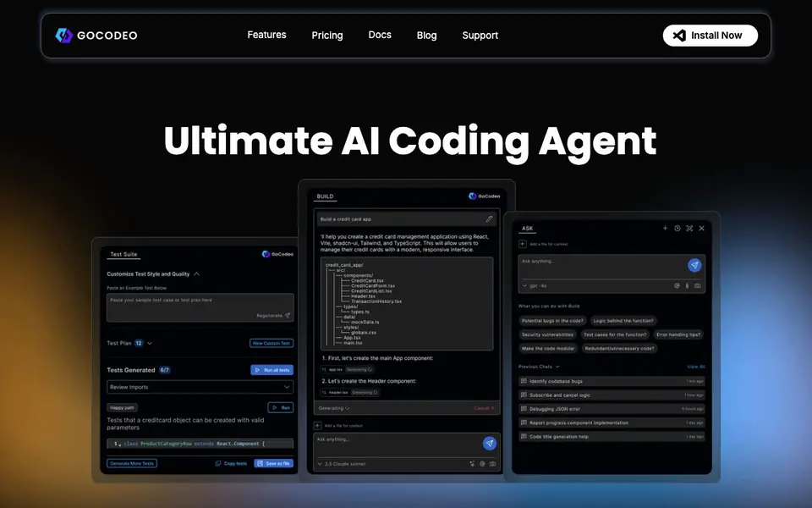Click the blue send button in ASK panel

[x=694, y=265]
